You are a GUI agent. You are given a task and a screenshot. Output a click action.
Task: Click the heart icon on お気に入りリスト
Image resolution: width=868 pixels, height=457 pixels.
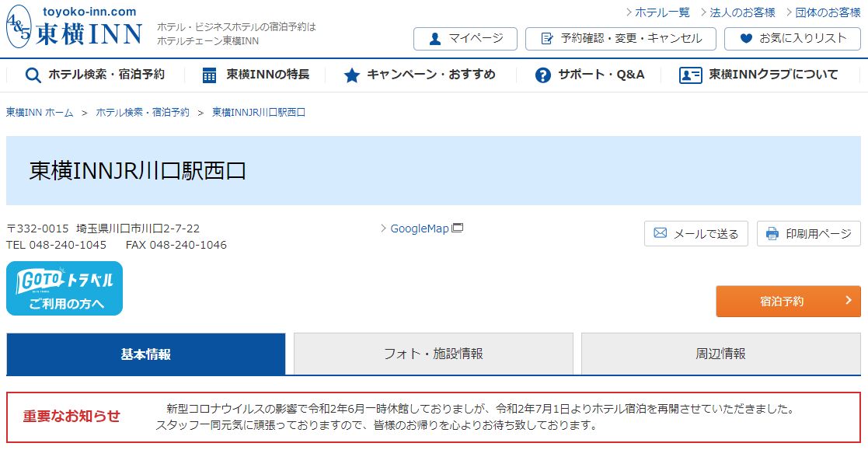coord(746,39)
